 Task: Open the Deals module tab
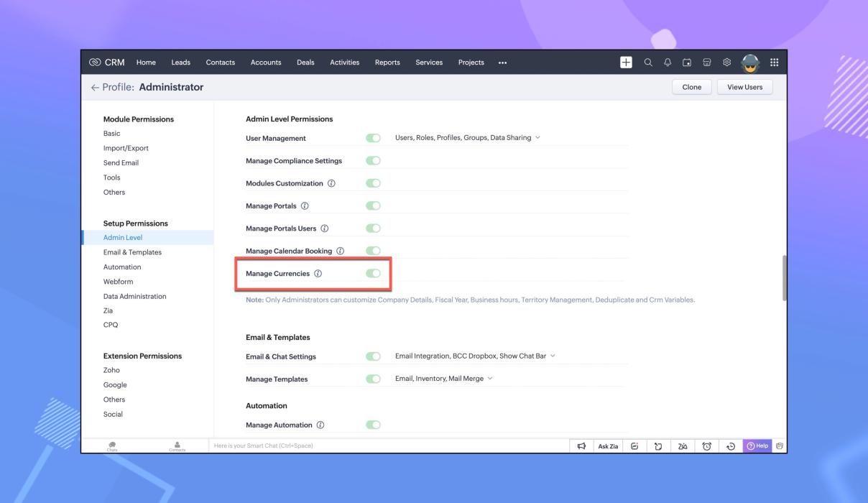(305, 62)
